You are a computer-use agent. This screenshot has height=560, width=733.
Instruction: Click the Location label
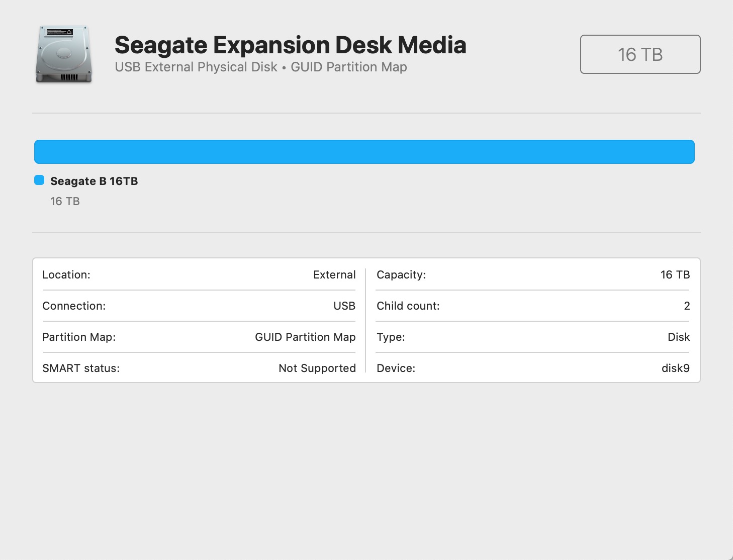[x=66, y=275]
